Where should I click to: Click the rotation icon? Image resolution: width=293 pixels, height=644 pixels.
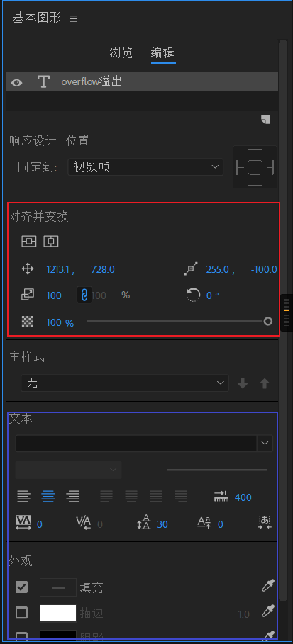pos(193,295)
